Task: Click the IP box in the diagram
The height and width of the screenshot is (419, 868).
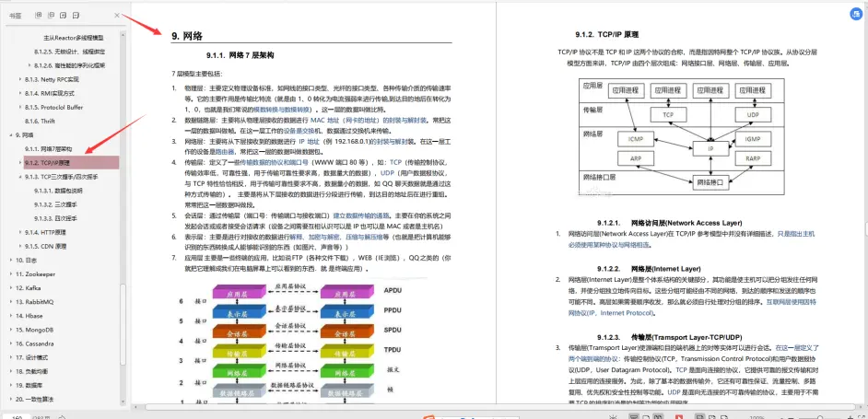Action: coord(710,148)
